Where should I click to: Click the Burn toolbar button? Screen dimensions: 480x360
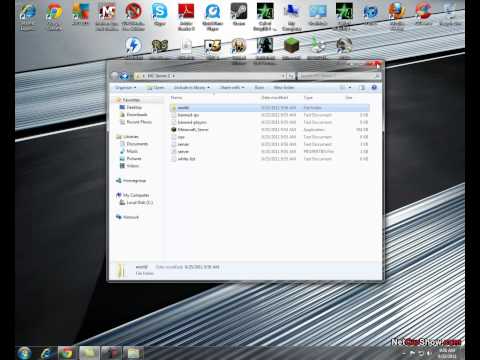[259, 87]
